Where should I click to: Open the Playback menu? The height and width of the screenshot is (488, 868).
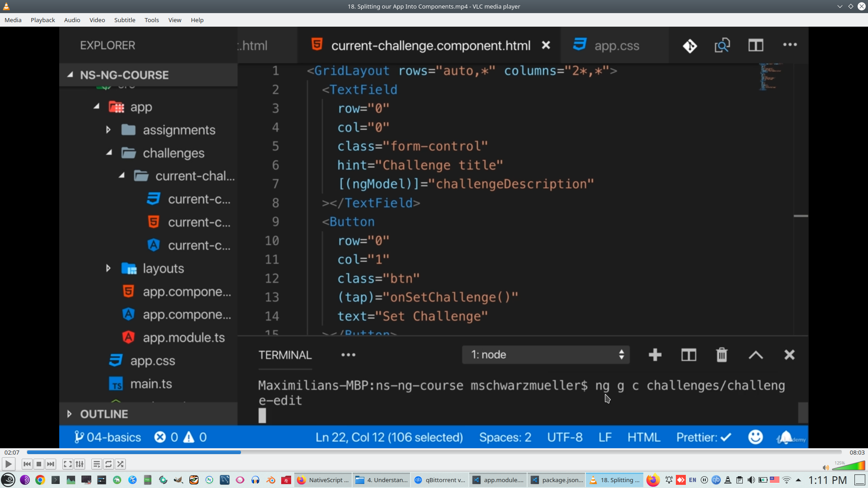pos(42,20)
